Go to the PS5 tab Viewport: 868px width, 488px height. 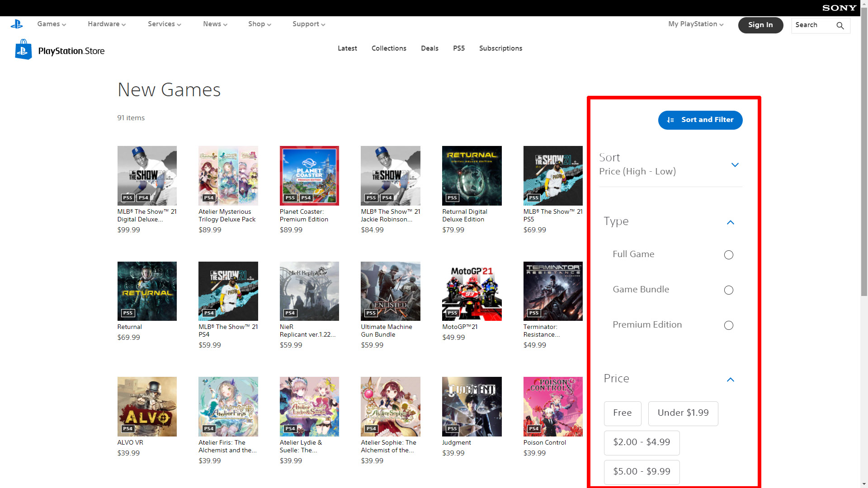coord(459,48)
